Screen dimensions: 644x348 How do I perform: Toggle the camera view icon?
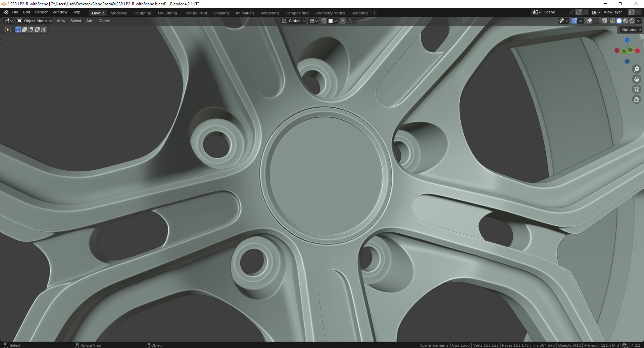tap(637, 89)
